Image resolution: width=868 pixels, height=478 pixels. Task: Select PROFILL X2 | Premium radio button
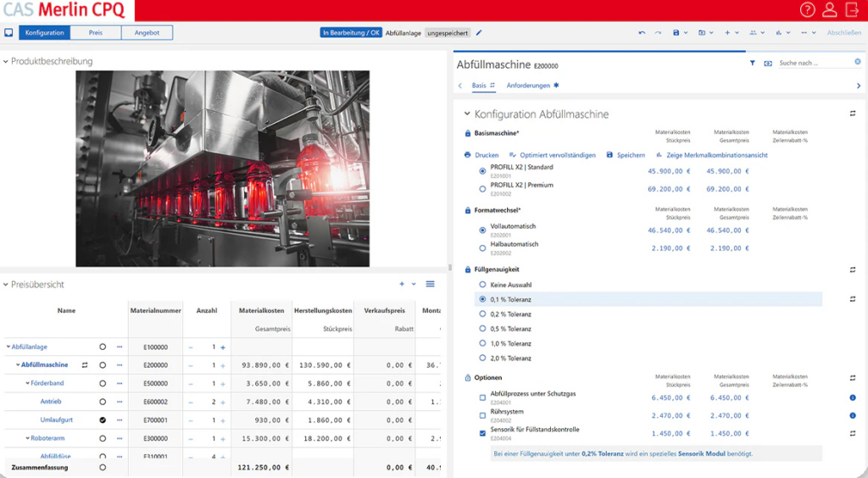tap(482, 189)
